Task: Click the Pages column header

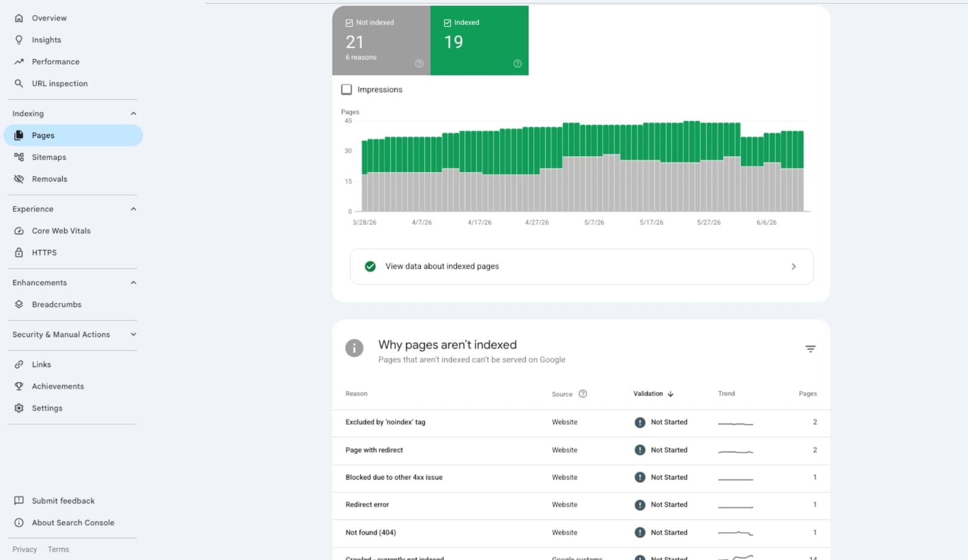Action: coord(808,394)
